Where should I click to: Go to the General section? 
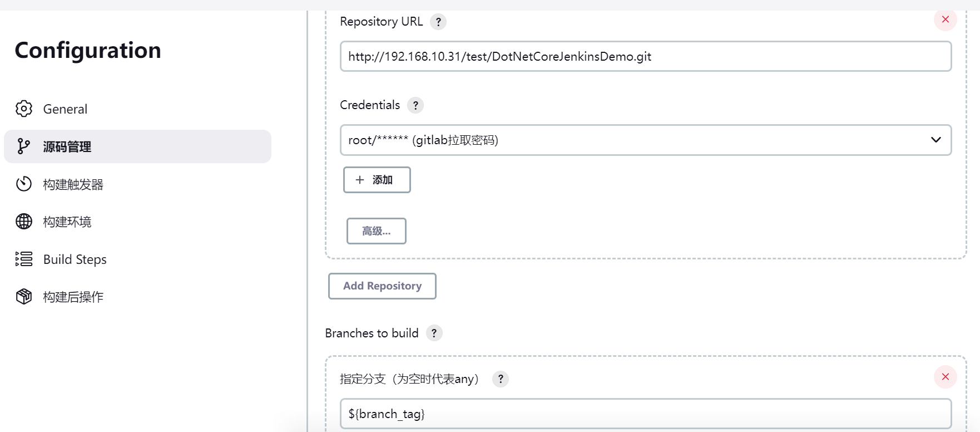65,109
